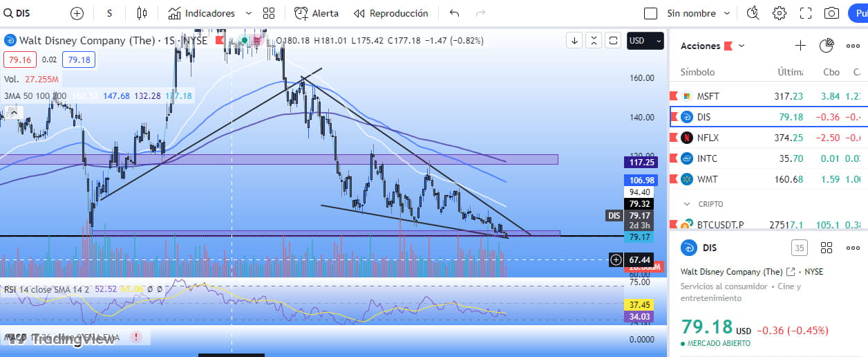Image resolution: width=868 pixels, height=357 pixels.
Task: Open the watchlist more options menu
Action: 853,46
